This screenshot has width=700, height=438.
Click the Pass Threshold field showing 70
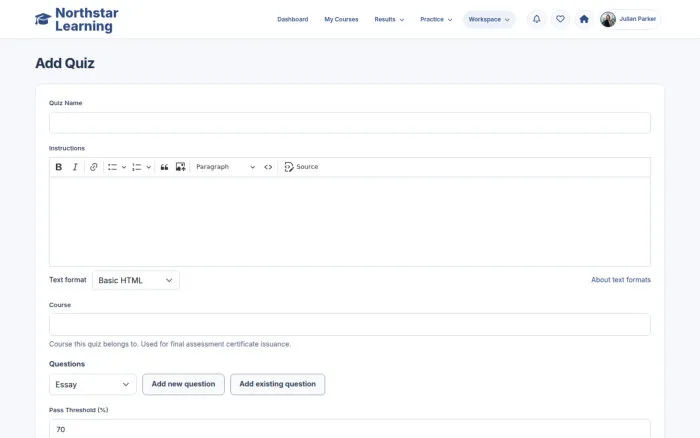[350, 429]
